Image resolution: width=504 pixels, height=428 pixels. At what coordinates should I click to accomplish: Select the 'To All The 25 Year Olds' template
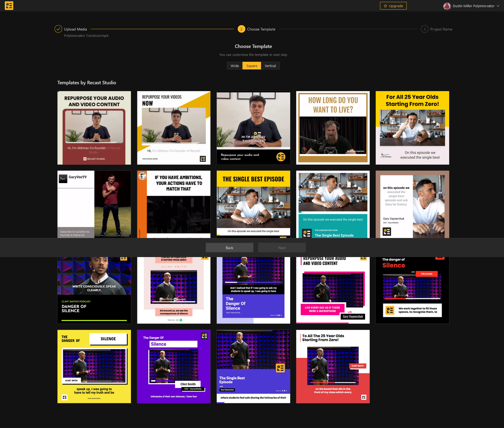333,367
